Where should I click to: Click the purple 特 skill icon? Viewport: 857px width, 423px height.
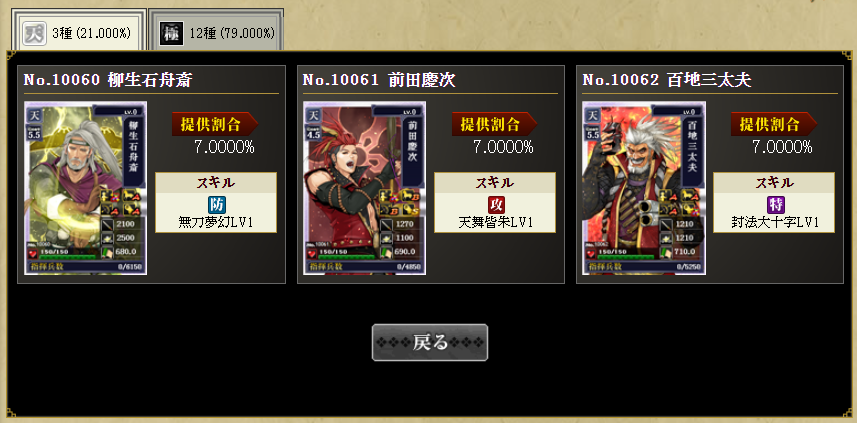(775, 205)
